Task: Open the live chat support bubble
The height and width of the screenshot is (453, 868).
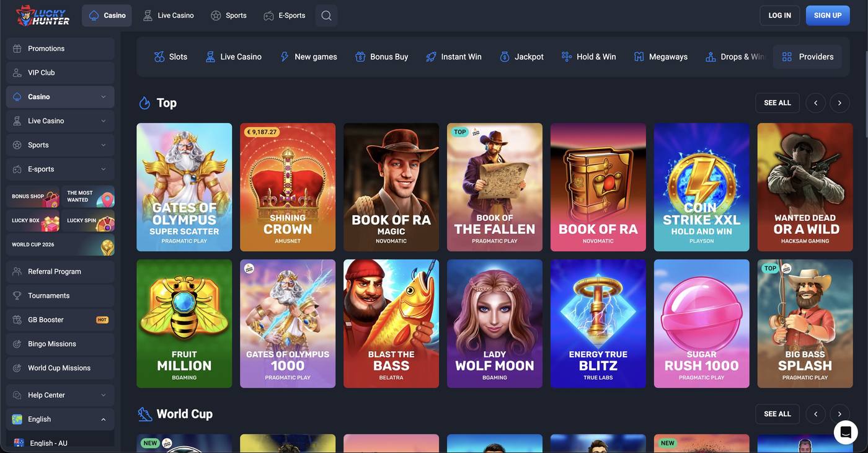Action: pyautogui.click(x=845, y=432)
